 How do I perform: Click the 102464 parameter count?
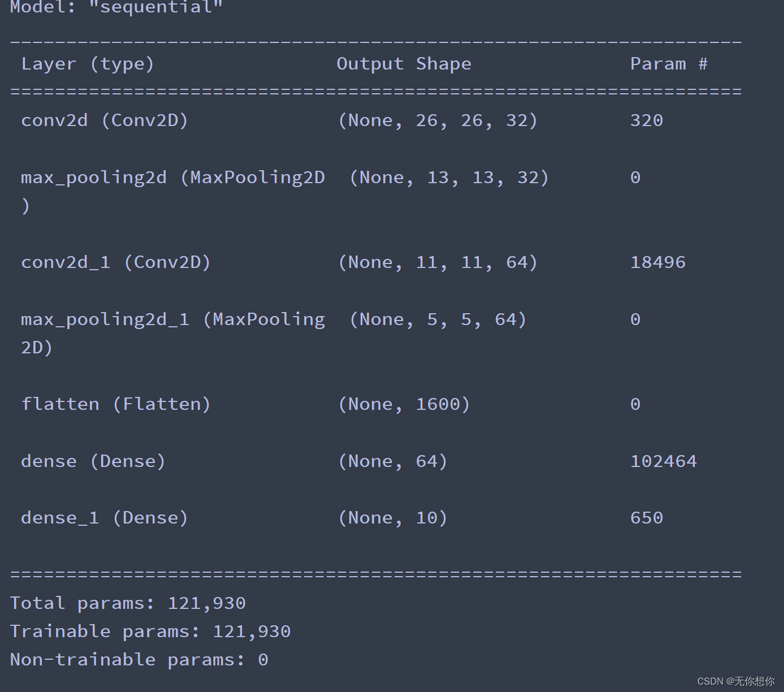click(x=664, y=461)
